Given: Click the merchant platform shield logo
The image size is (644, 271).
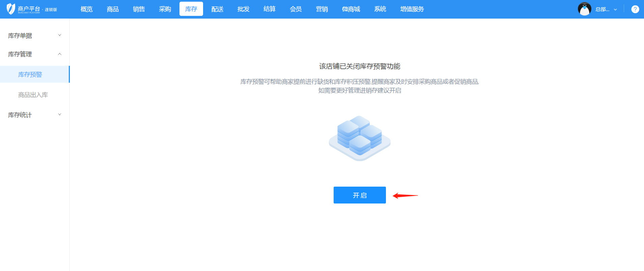Looking at the screenshot, I should pos(11,9).
